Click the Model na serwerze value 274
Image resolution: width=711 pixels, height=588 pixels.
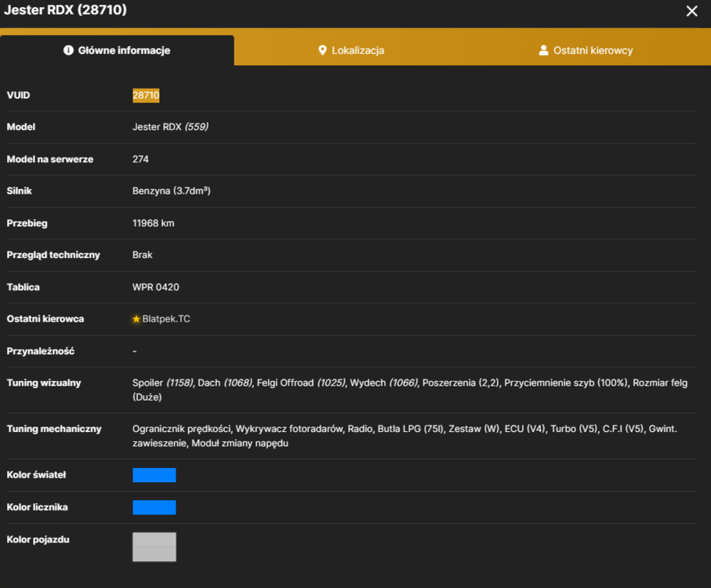click(x=140, y=159)
